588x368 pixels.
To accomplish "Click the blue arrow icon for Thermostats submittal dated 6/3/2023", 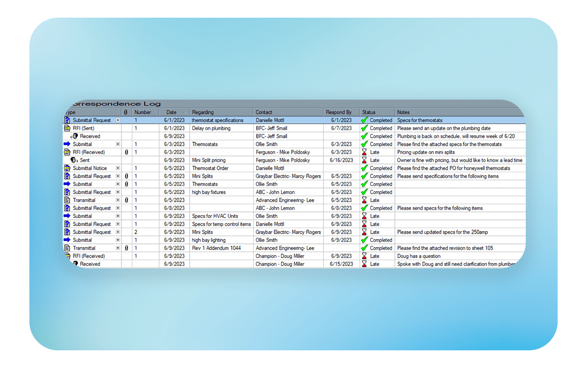I will (x=67, y=144).
